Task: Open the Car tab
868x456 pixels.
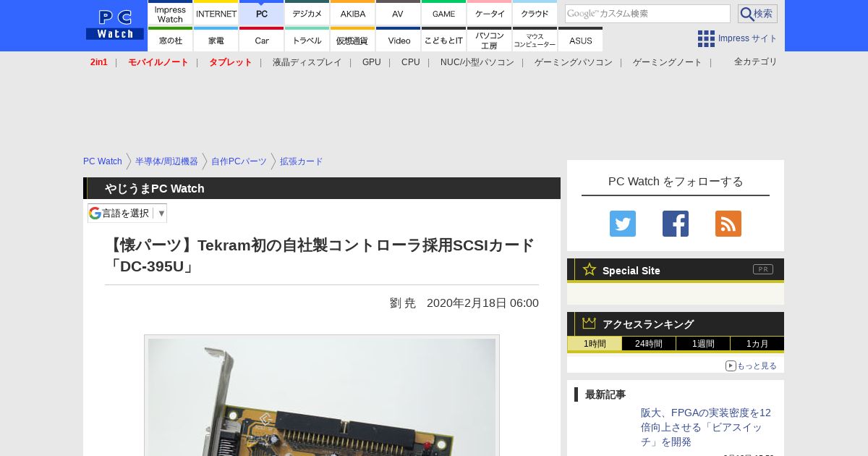Action: (x=262, y=40)
